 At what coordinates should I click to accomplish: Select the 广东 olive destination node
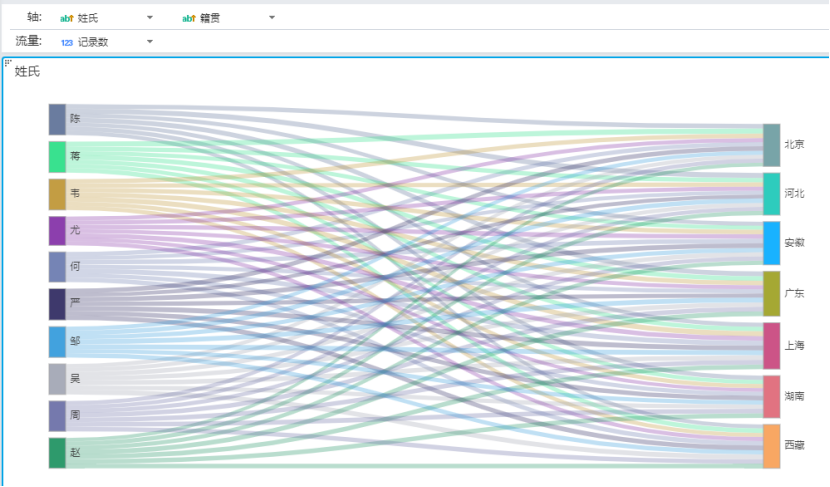tap(772, 294)
